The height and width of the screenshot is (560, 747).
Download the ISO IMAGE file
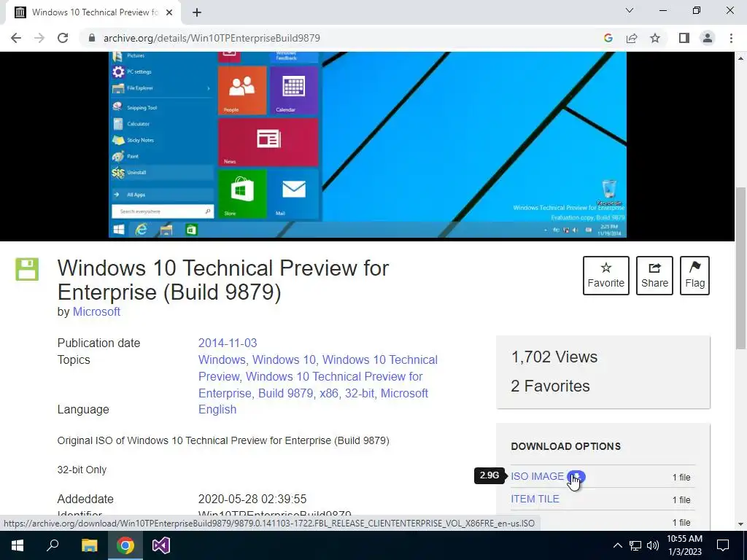(x=537, y=476)
